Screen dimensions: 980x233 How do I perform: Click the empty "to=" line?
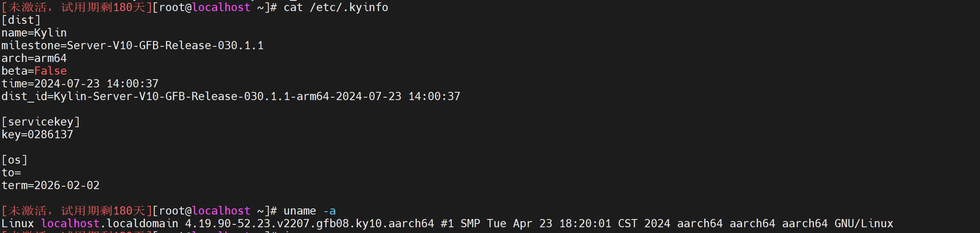11,173
